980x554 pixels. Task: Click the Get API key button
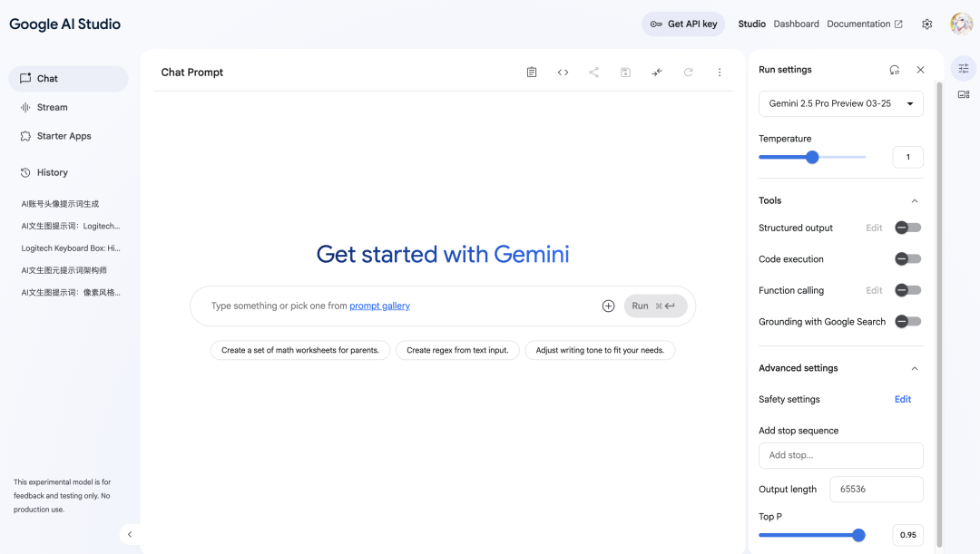coord(683,24)
